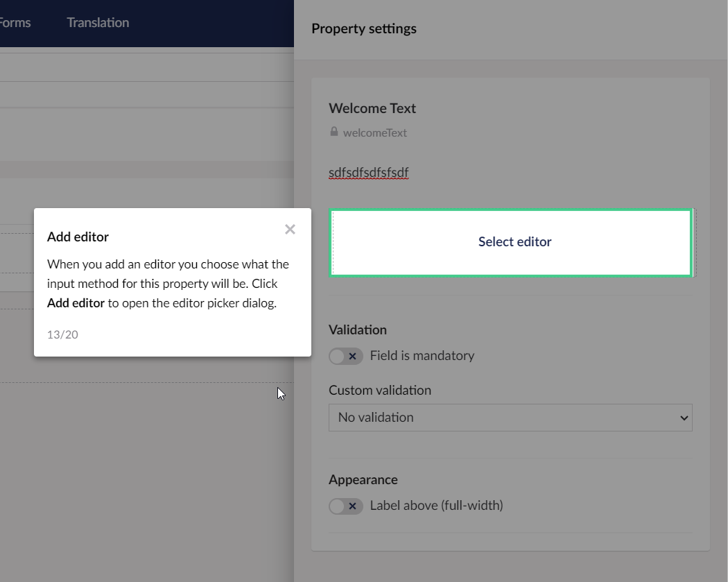Click the x inside the mandatory toggle knob

[x=353, y=356]
